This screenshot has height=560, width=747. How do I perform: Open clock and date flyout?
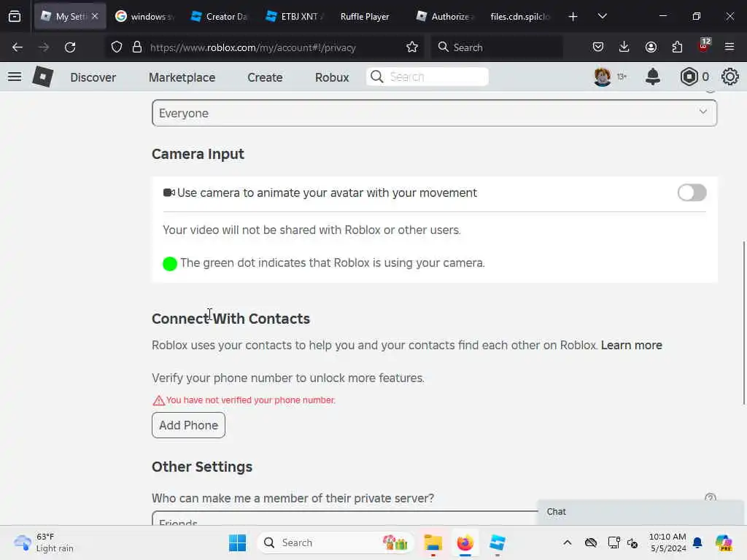point(667,542)
